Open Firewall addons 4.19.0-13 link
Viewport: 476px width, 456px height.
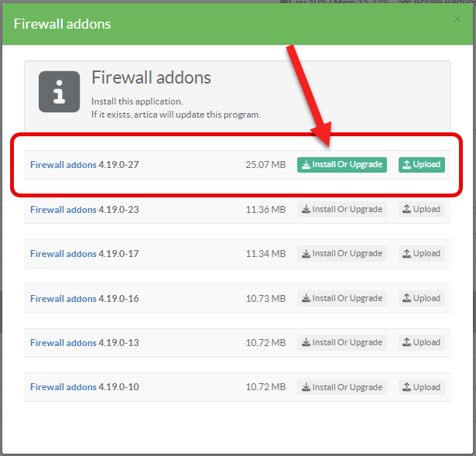click(63, 342)
